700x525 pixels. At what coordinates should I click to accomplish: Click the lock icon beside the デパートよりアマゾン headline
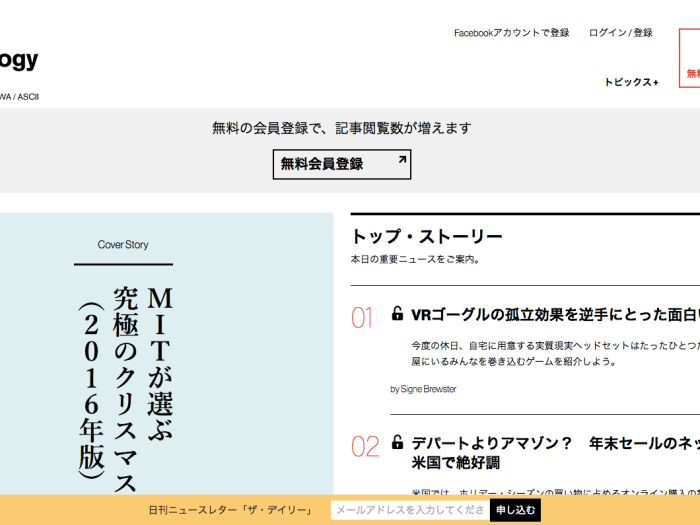point(397,442)
